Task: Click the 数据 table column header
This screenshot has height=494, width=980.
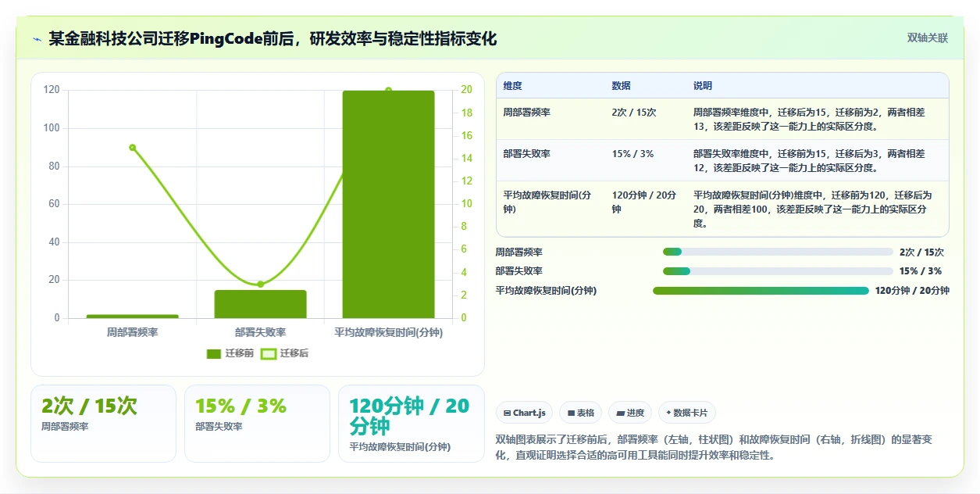Action: coord(622,85)
